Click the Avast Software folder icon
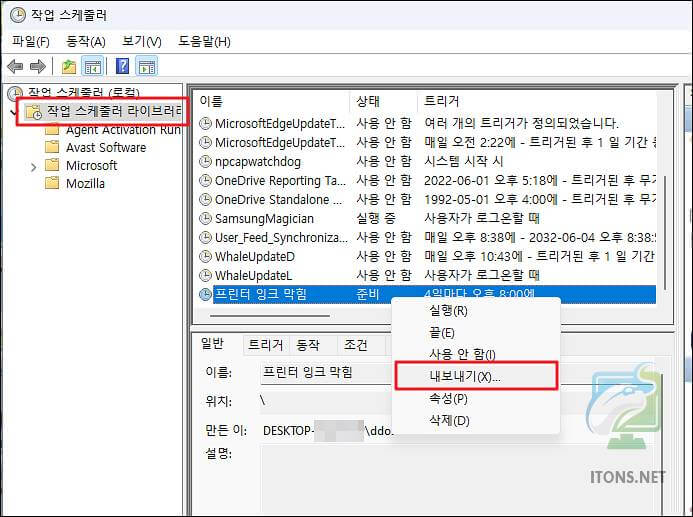Screen dimensions: 693x517 point(52,147)
